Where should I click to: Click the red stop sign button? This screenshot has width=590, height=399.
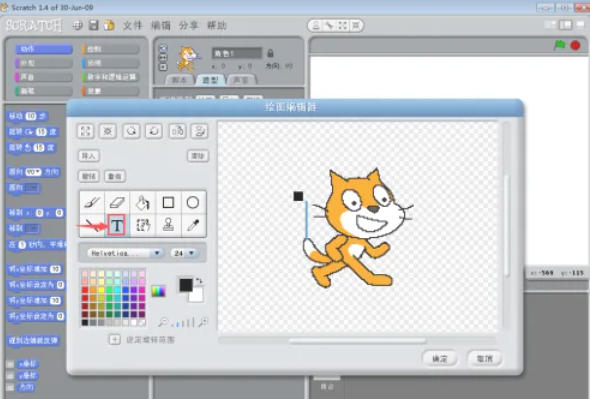pyautogui.click(x=575, y=46)
